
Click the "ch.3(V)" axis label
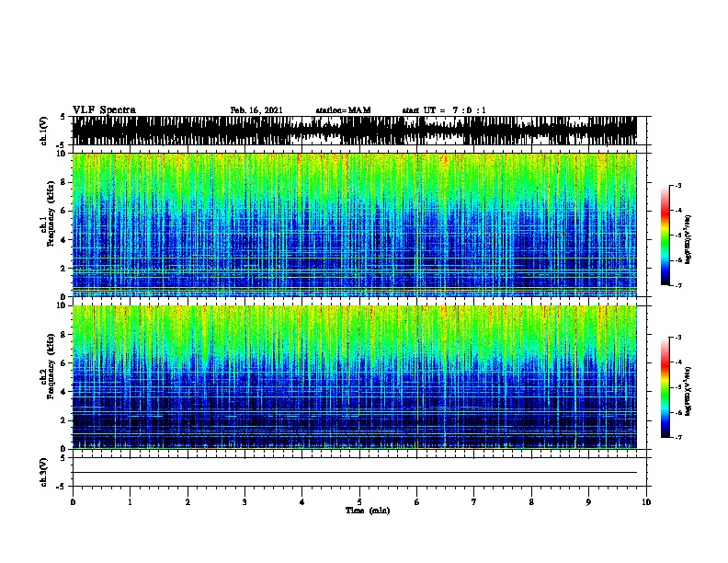point(44,472)
